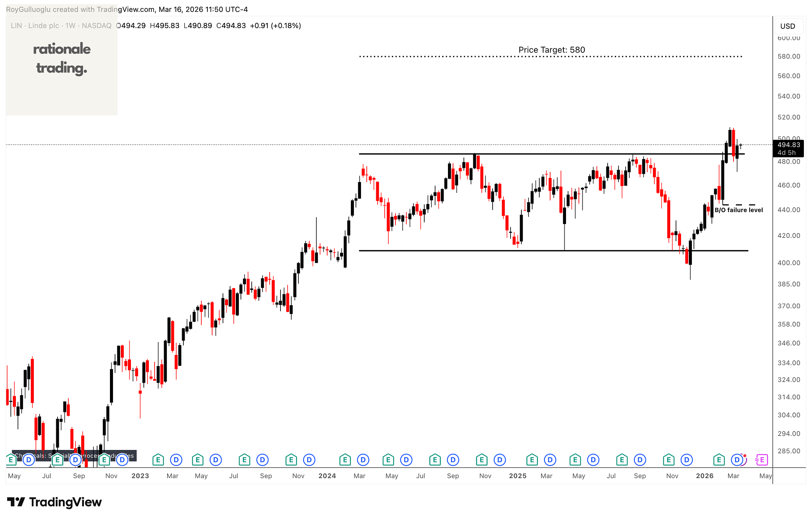Viewport: 812px width, 520px height.
Task: Click the TradingView logo link
Action: [x=54, y=502]
